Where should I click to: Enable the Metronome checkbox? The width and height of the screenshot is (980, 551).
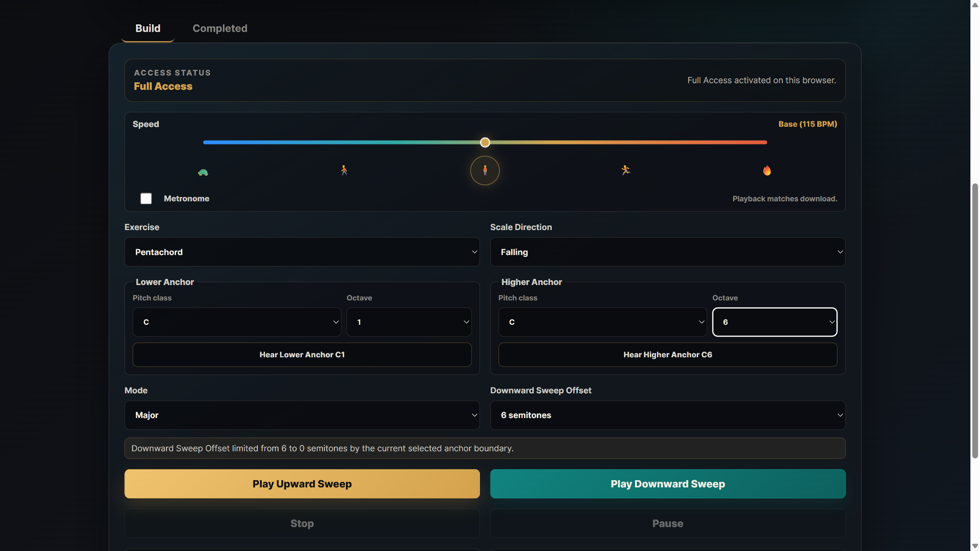click(x=146, y=198)
